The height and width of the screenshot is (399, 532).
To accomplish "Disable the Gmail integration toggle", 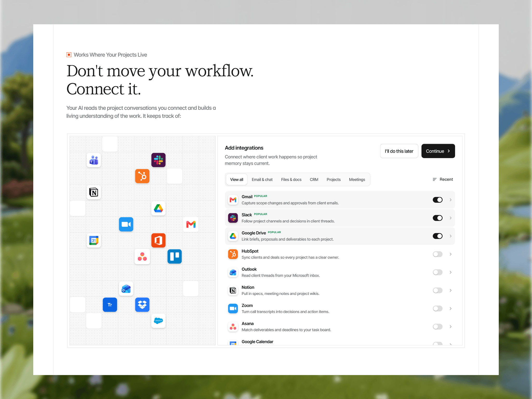I will [438, 200].
